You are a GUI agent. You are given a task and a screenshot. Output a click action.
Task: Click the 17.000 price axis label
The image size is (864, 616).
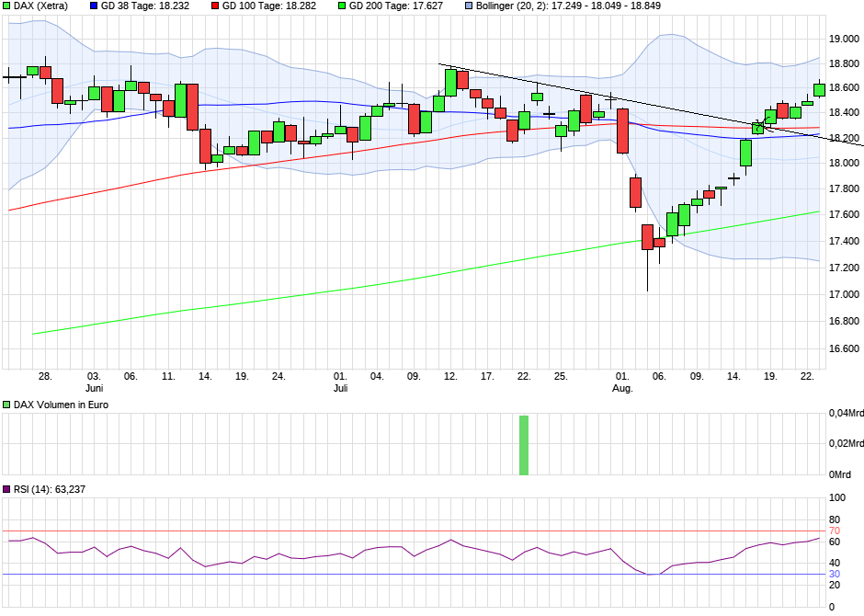[844, 294]
